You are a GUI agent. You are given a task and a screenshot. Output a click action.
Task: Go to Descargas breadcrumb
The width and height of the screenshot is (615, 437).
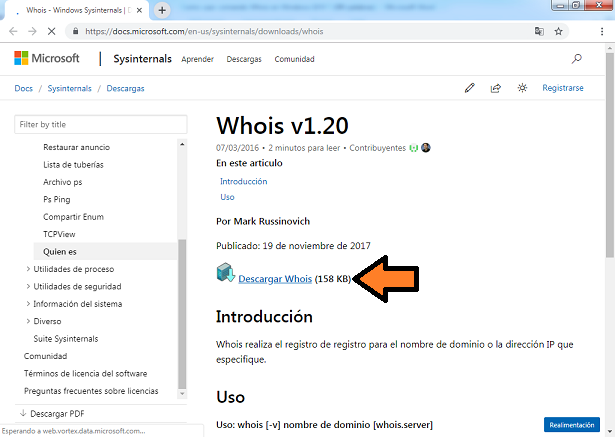[x=126, y=88]
